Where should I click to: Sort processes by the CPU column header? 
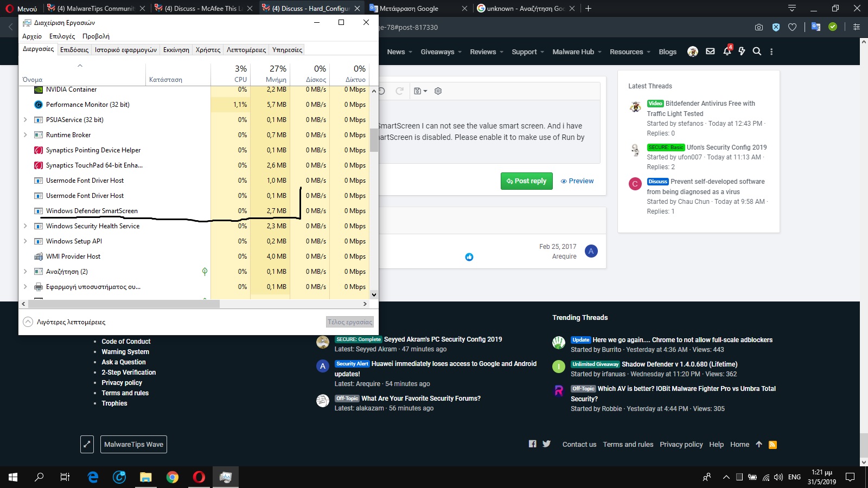[x=231, y=73]
